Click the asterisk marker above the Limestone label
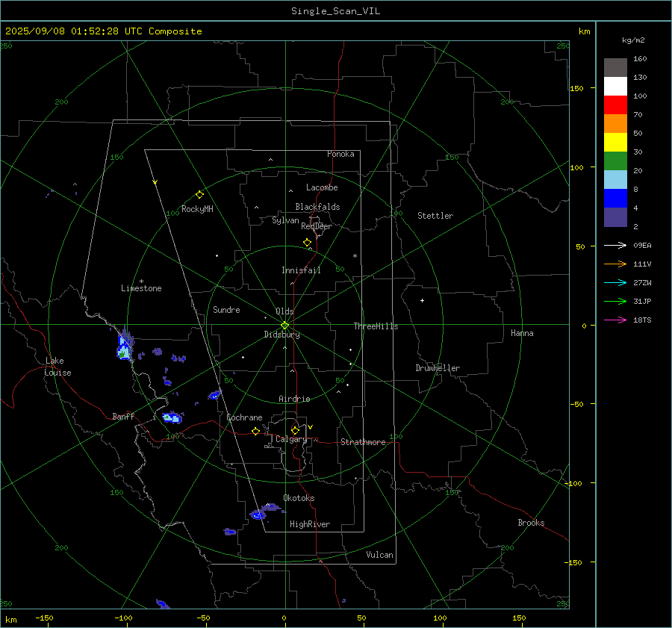The image size is (672, 628). (x=141, y=282)
